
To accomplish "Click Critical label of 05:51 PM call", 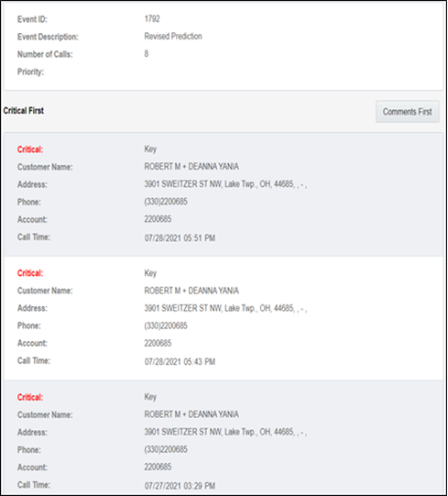I will tap(30, 149).
